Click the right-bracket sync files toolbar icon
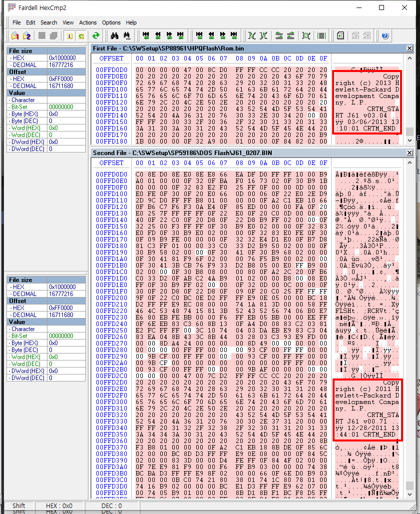This screenshot has height=514, width=420. [264, 35]
